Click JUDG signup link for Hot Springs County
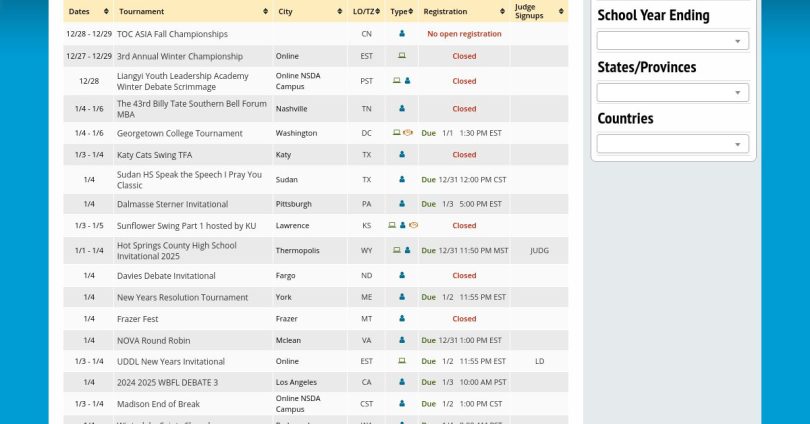The height and width of the screenshot is (424, 810). pyautogui.click(x=539, y=250)
